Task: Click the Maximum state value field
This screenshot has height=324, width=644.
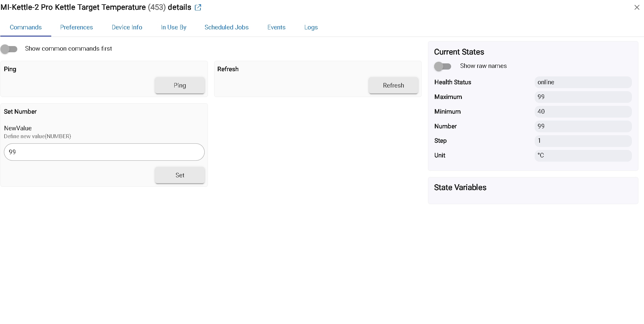Action: [583, 97]
